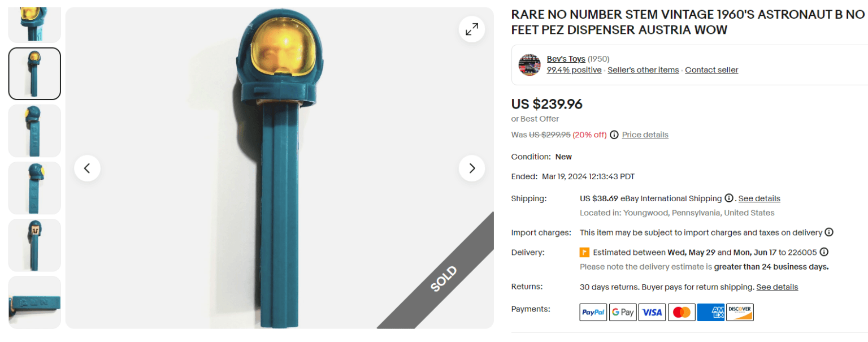Open the Bev's Toys seller page
Viewport: 868px width, 342px height.
click(566, 59)
